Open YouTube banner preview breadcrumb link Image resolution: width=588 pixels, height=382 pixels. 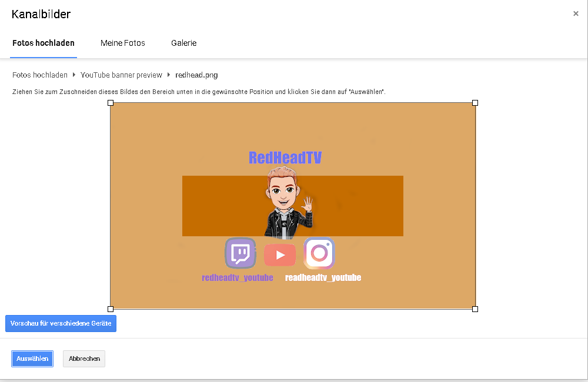pos(121,75)
